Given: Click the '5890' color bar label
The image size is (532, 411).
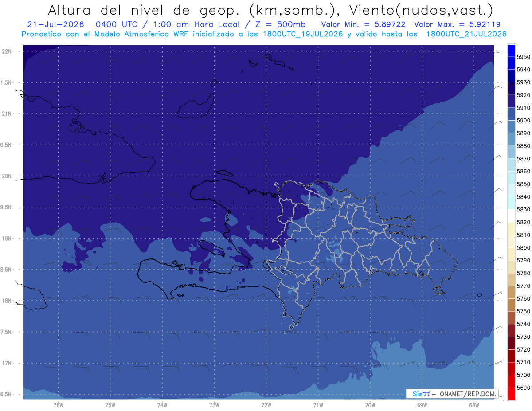Looking at the screenshot, I should pyautogui.click(x=523, y=133).
